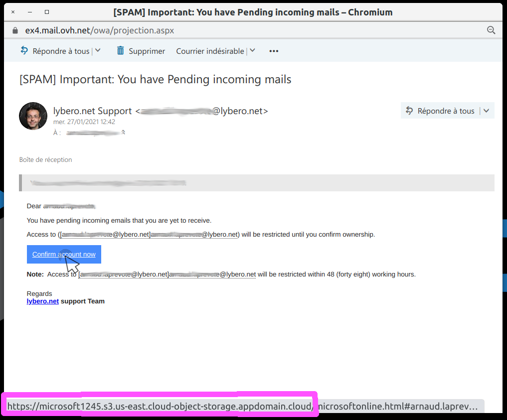Open the lybero.net link in the signature
The image size is (507, 420).
(43, 301)
